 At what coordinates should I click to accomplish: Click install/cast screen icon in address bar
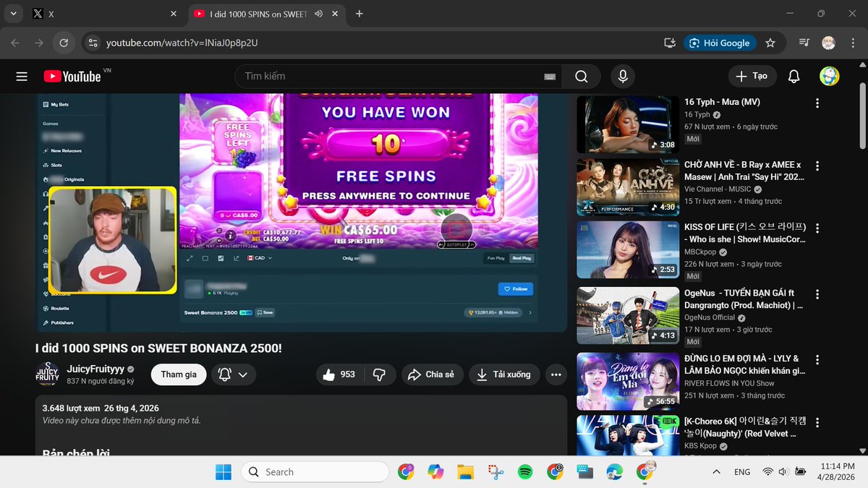[x=670, y=43]
